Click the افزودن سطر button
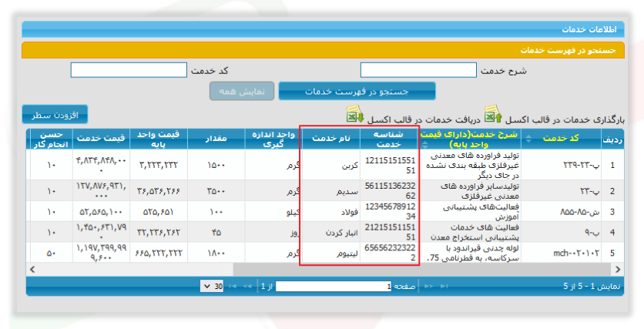This screenshot has width=644, height=329. (55, 115)
